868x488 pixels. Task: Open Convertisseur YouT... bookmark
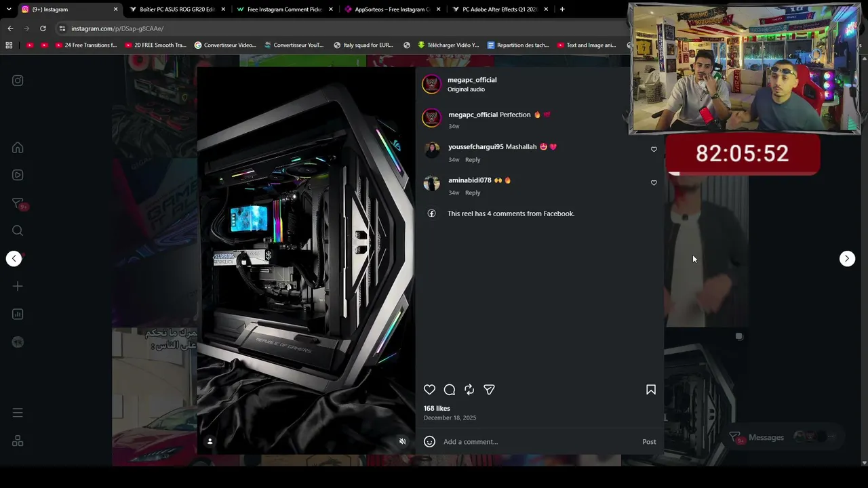coord(294,45)
